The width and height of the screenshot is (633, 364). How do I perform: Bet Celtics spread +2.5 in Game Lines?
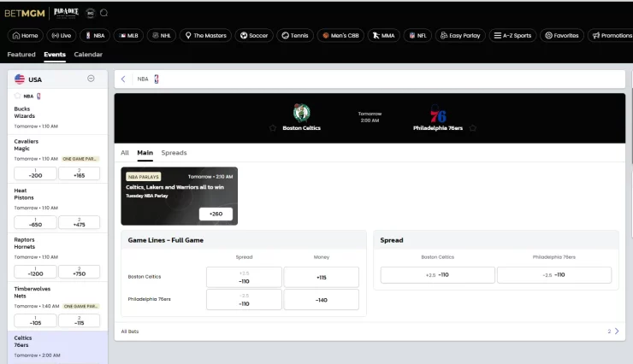point(244,278)
